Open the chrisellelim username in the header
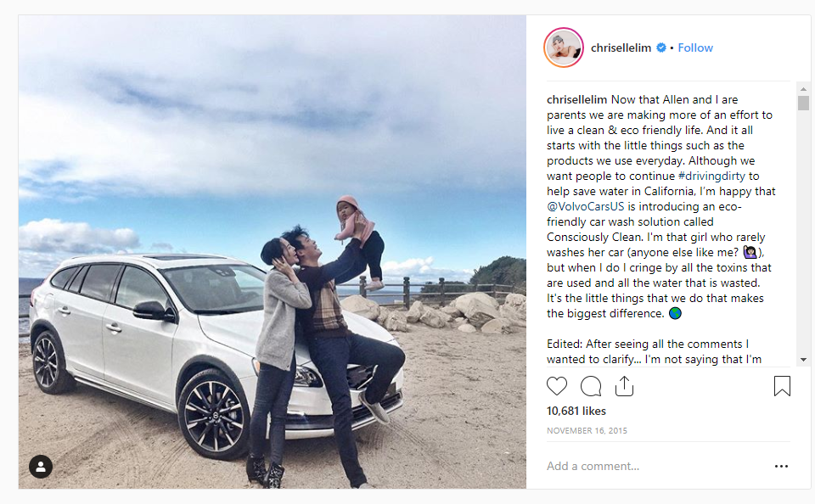The image size is (815, 504). pyautogui.click(x=621, y=48)
